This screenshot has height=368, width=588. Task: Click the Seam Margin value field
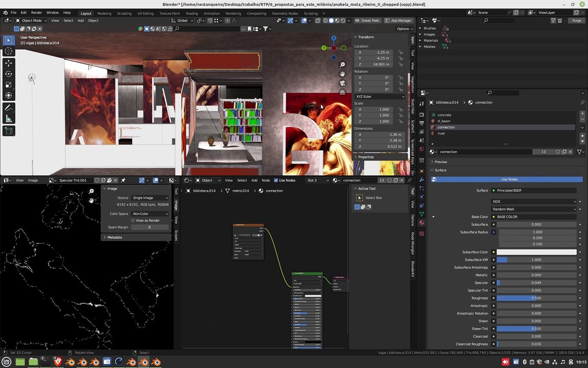(150, 227)
